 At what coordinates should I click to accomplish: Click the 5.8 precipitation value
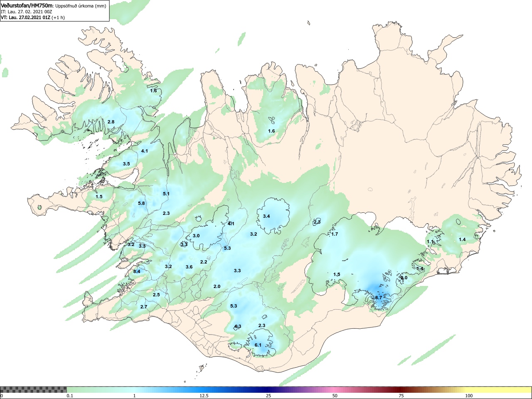tap(142, 203)
